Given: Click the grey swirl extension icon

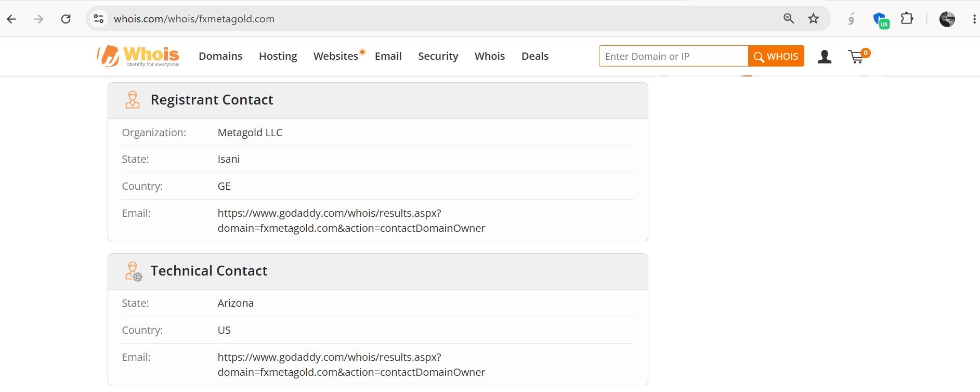Looking at the screenshot, I should [851, 19].
